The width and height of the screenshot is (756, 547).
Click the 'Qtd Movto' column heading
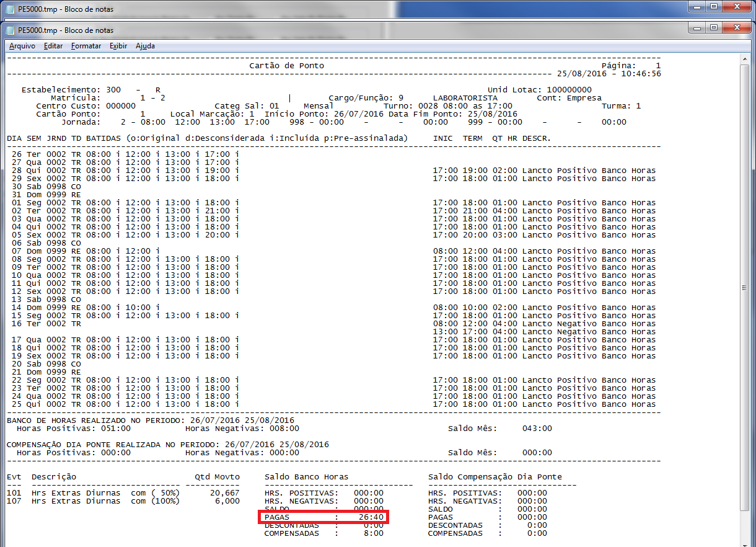[x=217, y=477]
